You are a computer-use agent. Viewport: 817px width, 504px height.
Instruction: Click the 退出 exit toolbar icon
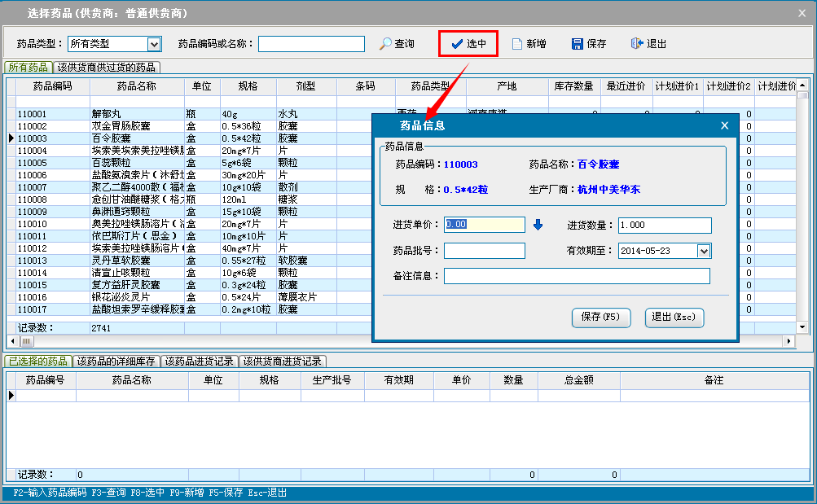tap(637, 44)
